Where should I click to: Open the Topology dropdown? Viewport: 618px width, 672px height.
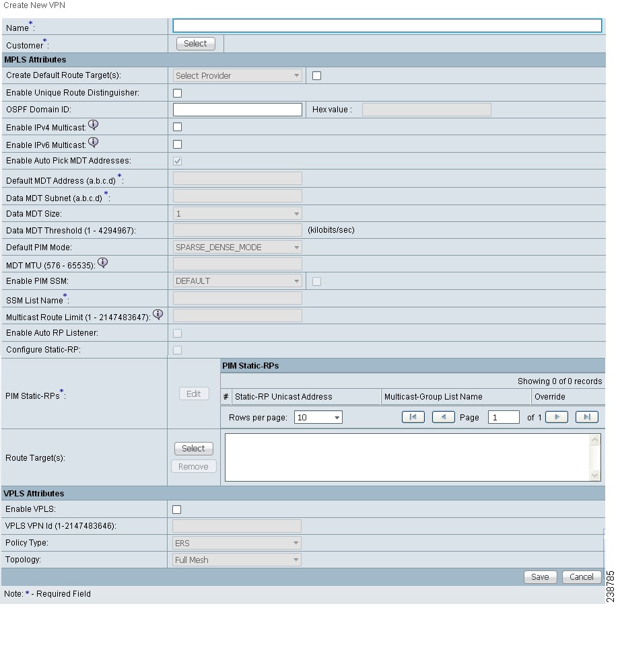pos(237,560)
